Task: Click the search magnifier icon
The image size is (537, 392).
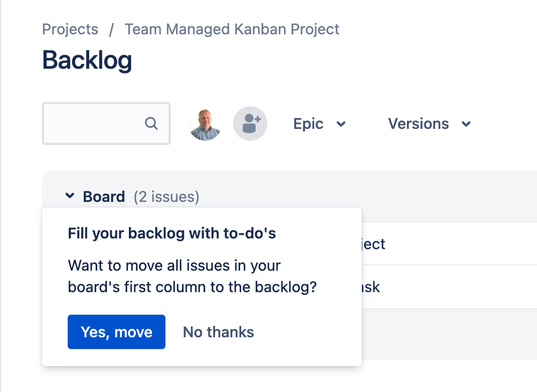Action: pyautogui.click(x=151, y=124)
